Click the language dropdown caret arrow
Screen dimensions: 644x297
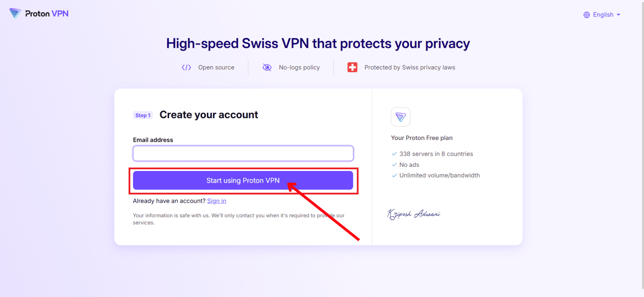point(618,15)
